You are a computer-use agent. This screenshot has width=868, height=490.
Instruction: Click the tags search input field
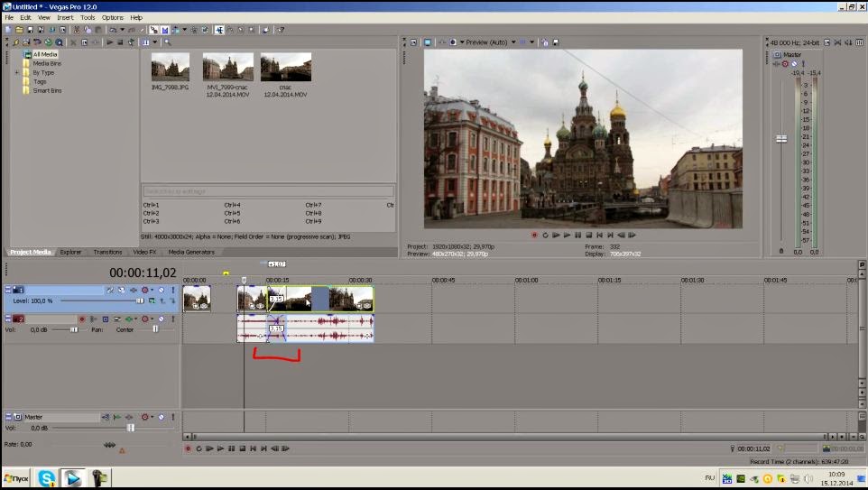[x=269, y=191]
